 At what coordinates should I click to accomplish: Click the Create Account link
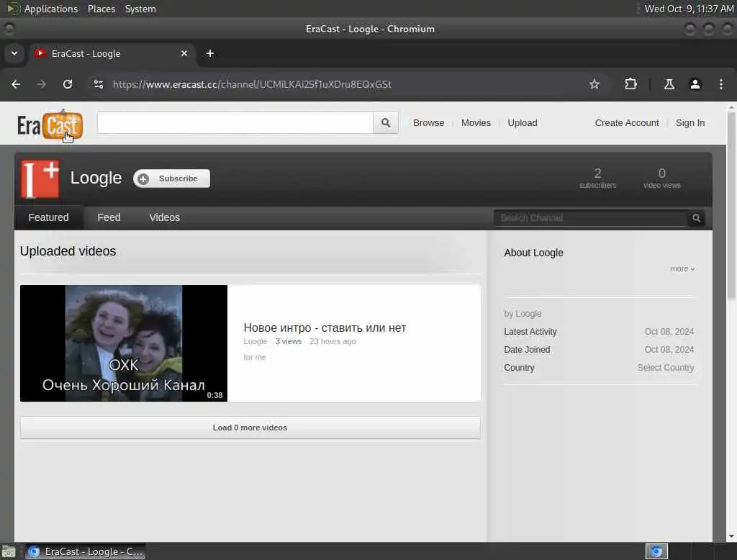[627, 122]
